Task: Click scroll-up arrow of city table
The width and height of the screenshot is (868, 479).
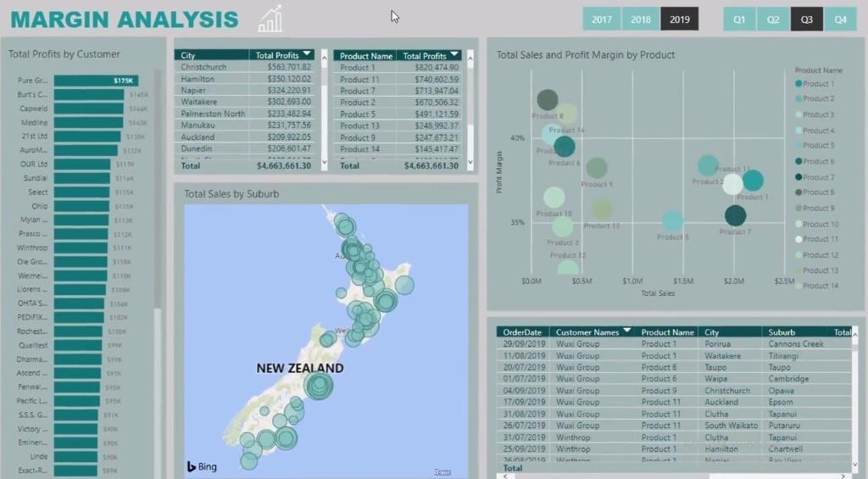Action: click(x=325, y=57)
